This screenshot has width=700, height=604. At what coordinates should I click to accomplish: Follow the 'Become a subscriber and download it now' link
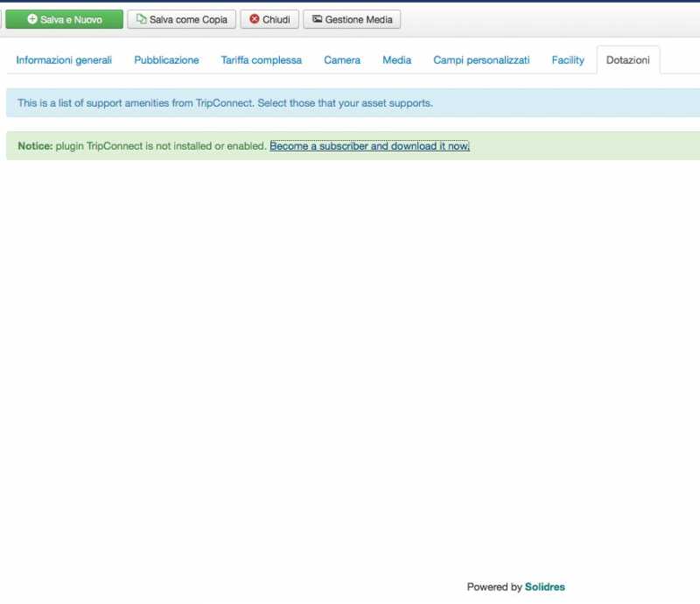pyautogui.click(x=369, y=146)
